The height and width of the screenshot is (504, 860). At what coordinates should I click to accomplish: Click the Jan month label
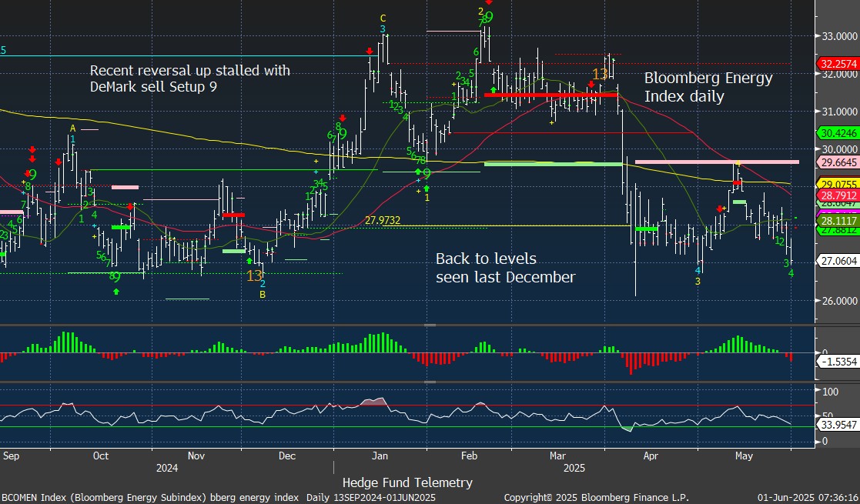[x=380, y=456]
